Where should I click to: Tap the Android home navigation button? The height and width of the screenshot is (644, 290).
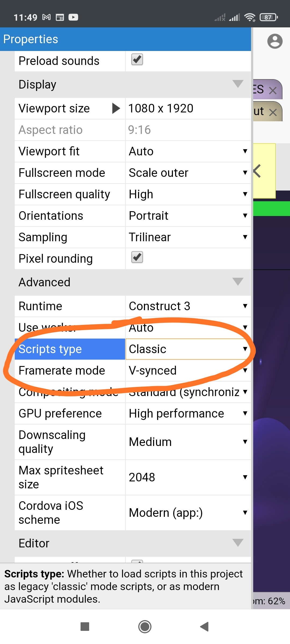click(145, 627)
